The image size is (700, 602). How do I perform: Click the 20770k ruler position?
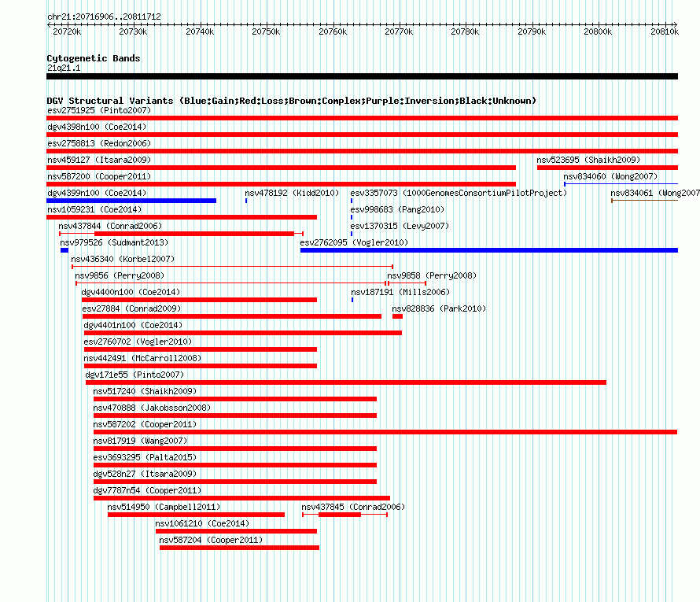(399, 31)
